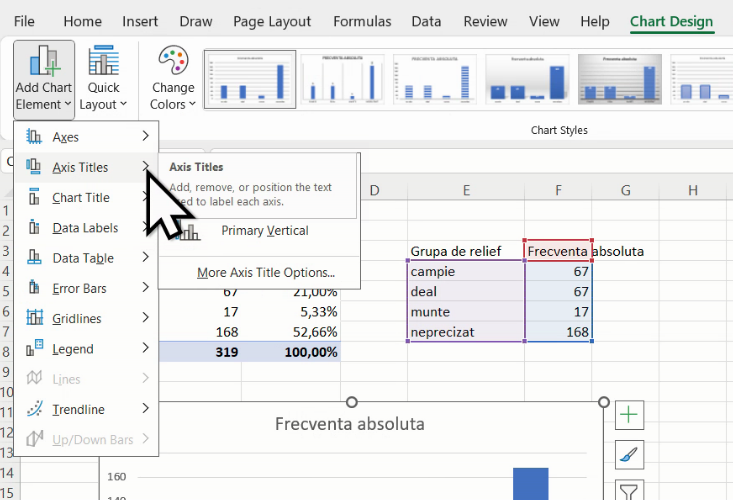
Task: Click the Add Chart Element button
Action: pyautogui.click(x=44, y=80)
